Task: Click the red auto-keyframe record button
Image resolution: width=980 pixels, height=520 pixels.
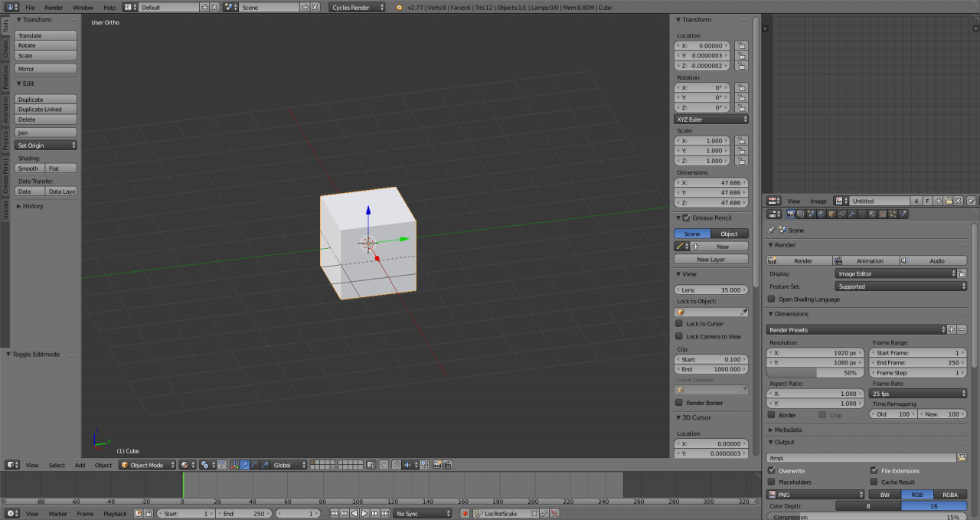Action: click(465, 514)
